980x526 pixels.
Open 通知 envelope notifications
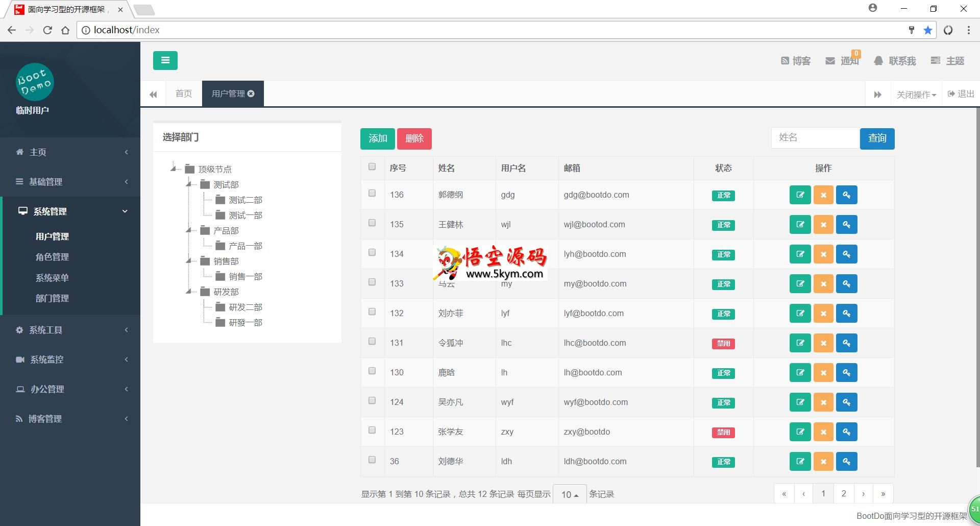[842, 61]
